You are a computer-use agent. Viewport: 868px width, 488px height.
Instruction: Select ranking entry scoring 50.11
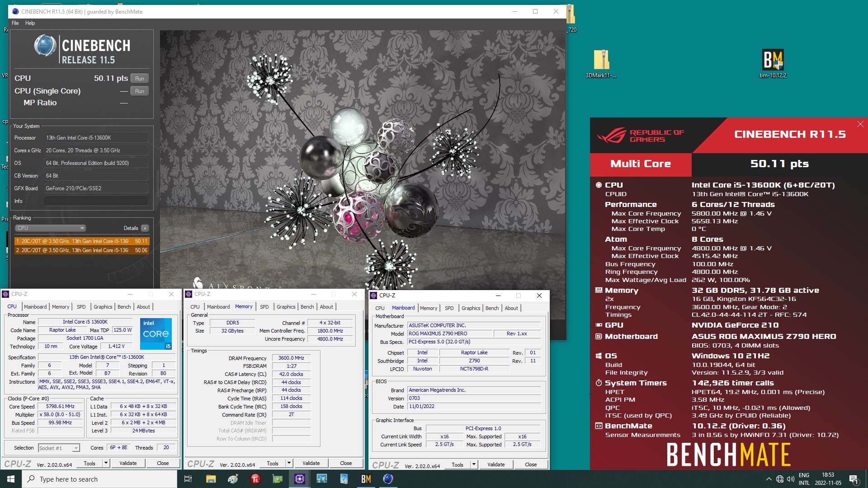82,241
